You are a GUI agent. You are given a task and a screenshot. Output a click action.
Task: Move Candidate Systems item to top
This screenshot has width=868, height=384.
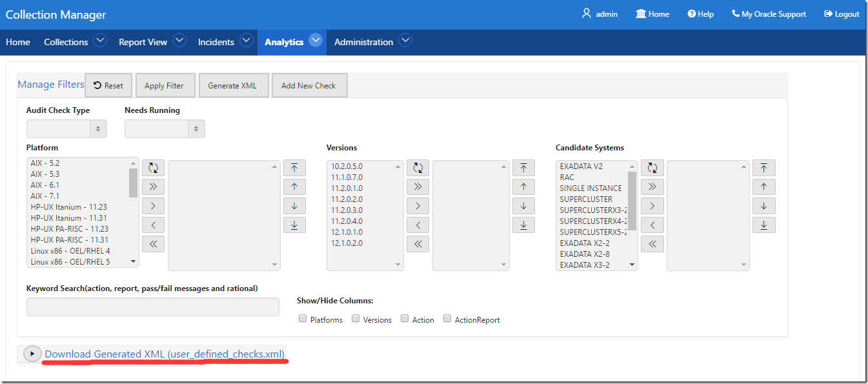click(763, 168)
